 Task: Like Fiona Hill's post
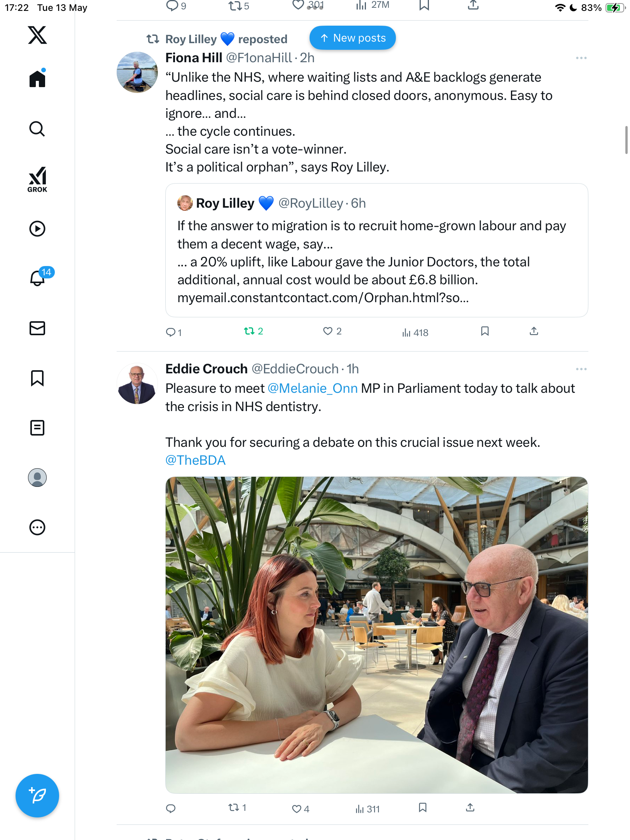pyautogui.click(x=332, y=331)
